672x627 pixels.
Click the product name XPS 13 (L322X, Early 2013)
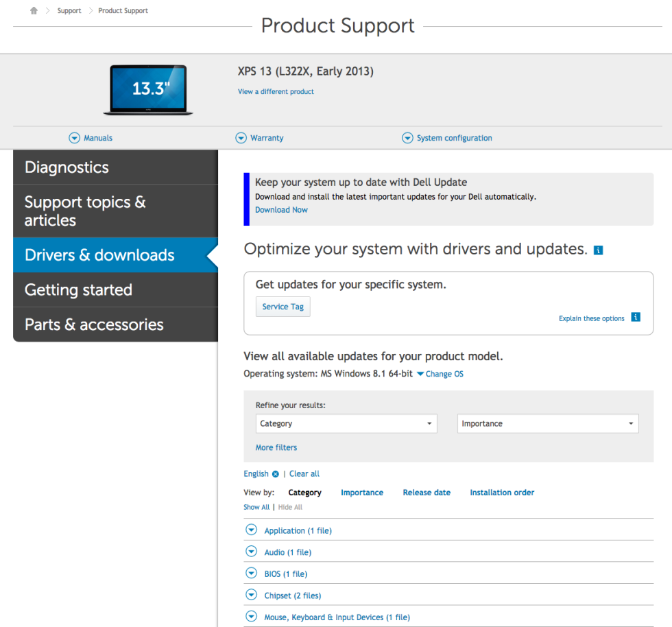pyautogui.click(x=306, y=71)
